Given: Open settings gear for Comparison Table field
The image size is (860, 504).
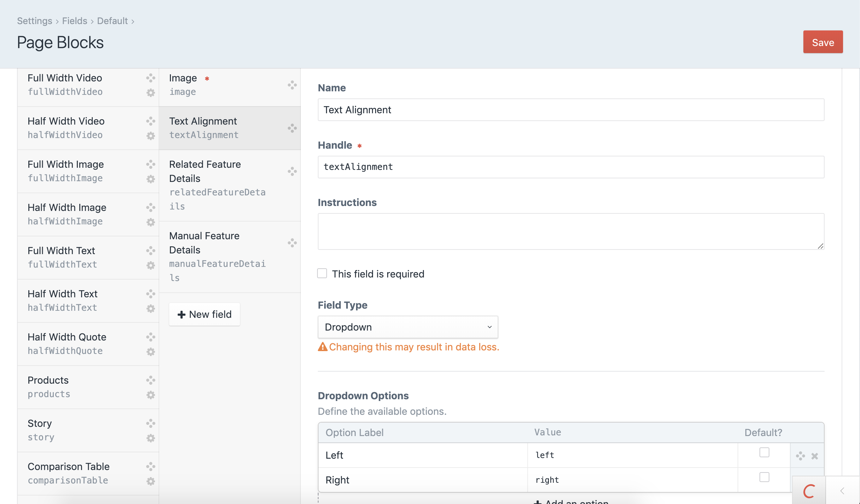Looking at the screenshot, I should pyautogui.click(x=150, y=481).
